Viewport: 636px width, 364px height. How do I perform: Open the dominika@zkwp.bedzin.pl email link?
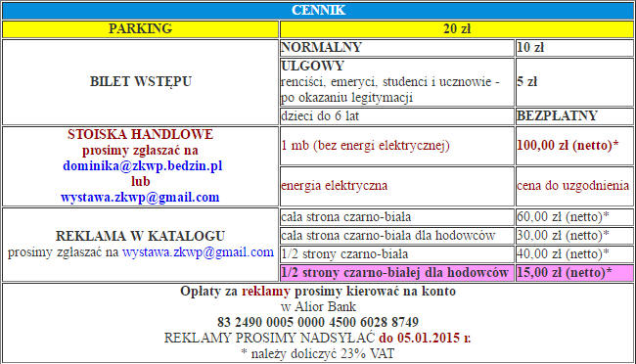143,166
